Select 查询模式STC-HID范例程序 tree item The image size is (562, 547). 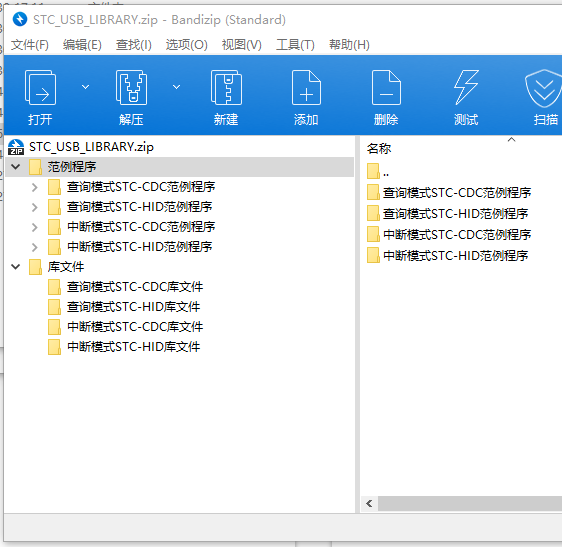pyautogui.click(x=139, y=207)
